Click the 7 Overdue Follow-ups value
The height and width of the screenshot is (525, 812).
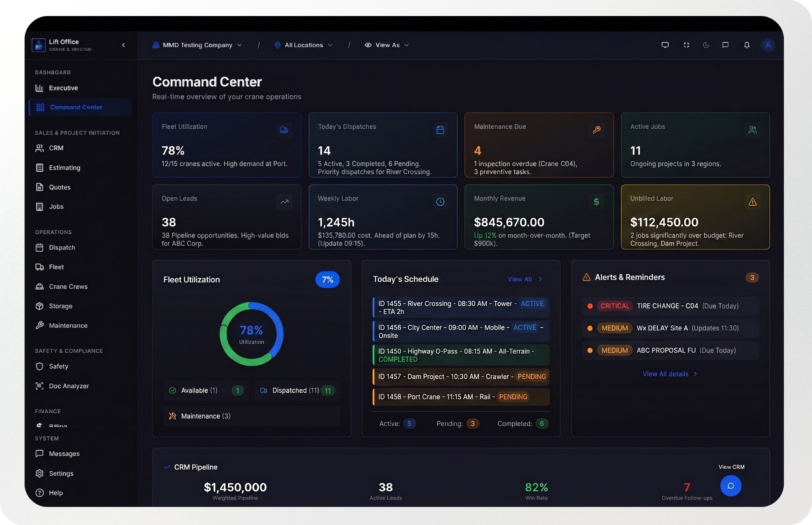point(687,487)
